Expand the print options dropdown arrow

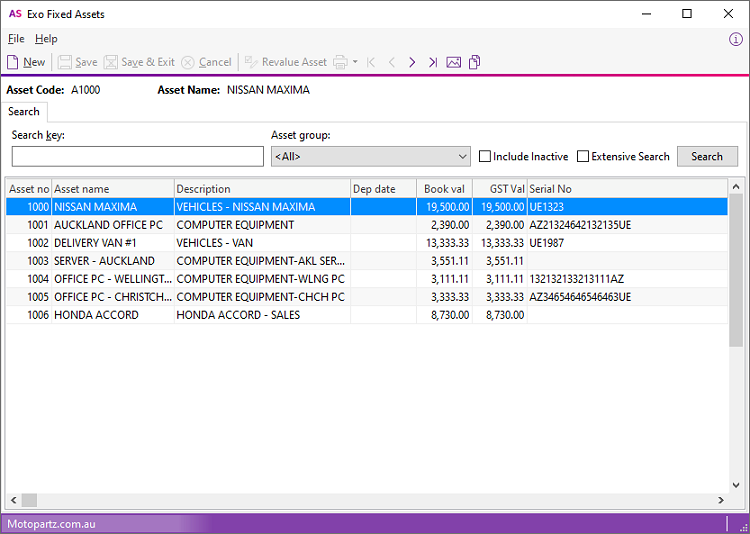355,62
